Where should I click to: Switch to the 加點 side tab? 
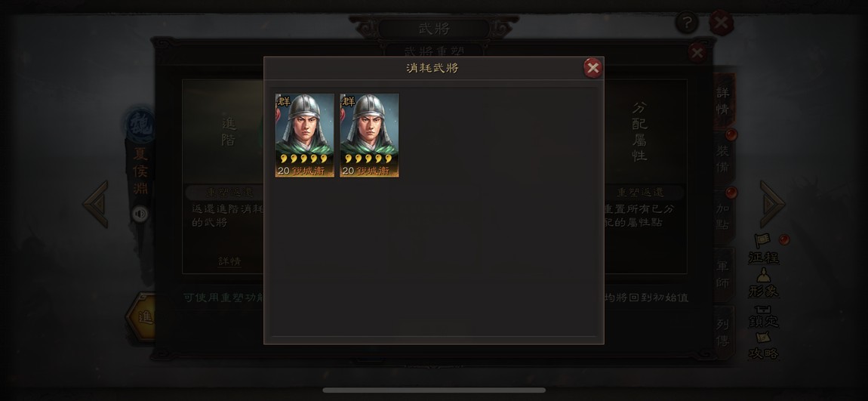pos(724,217)
